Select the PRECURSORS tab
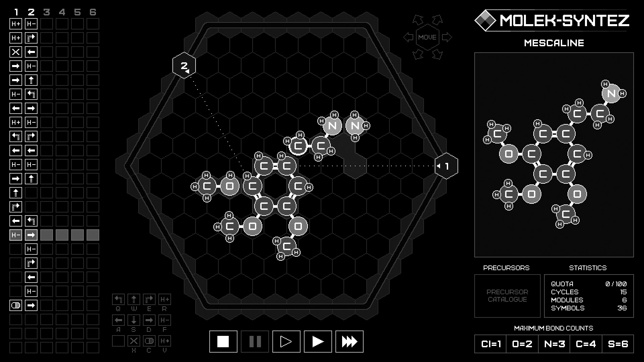 point(506,267)
